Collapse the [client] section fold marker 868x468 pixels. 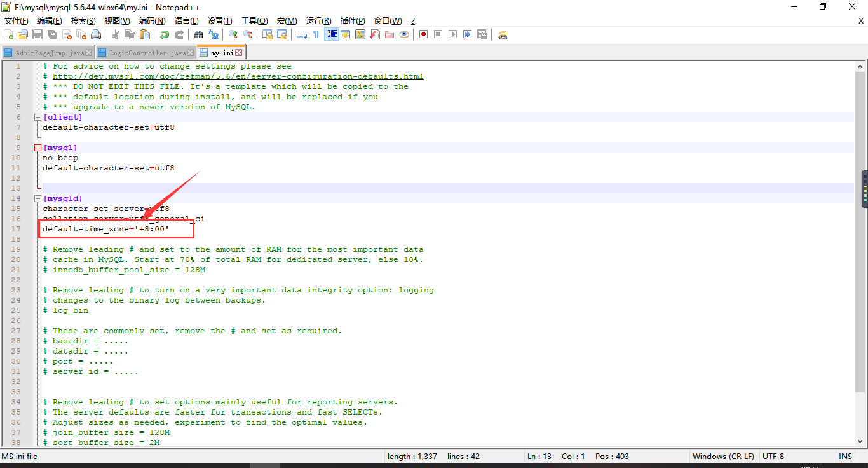click(37, 116)
